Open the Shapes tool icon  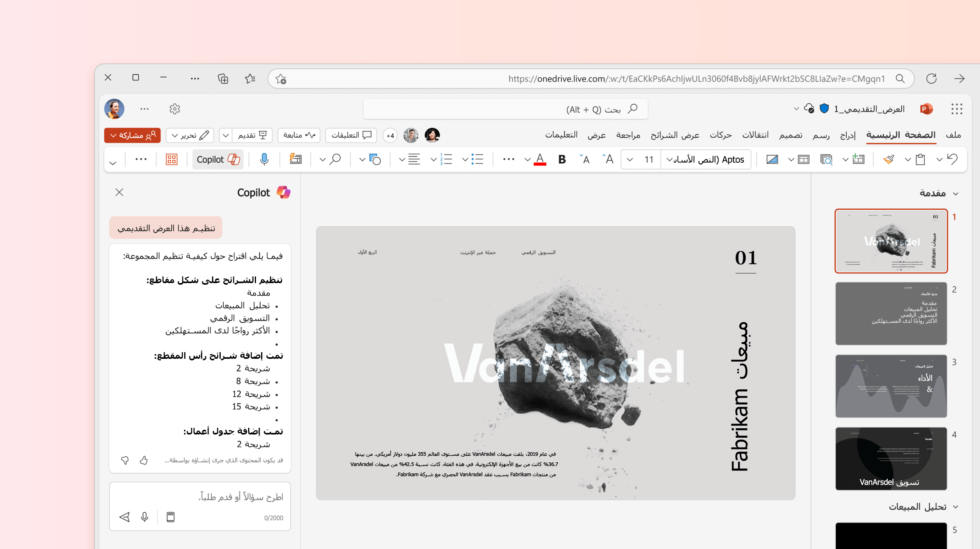[375, 159]
